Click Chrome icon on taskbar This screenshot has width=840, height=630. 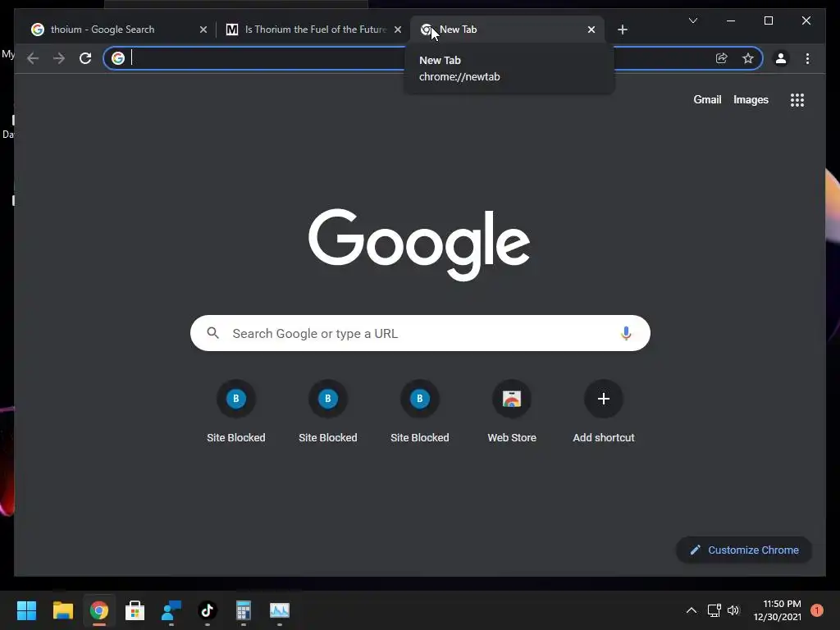99,610
